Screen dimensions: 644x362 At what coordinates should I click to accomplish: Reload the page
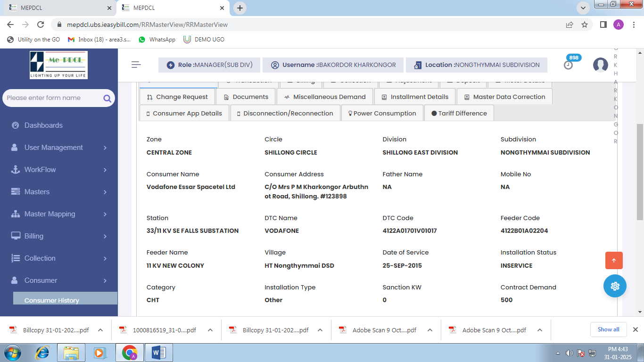[x=41, y=25]
